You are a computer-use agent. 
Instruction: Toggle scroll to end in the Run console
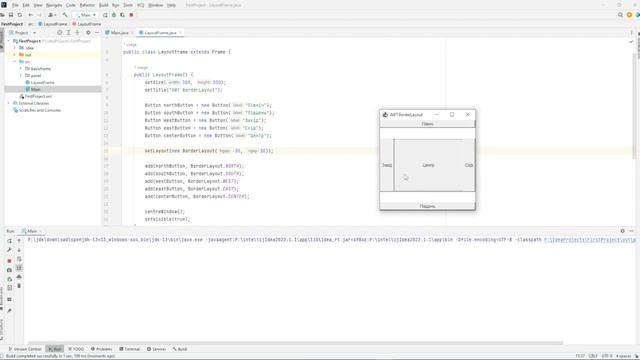(19, 268)
